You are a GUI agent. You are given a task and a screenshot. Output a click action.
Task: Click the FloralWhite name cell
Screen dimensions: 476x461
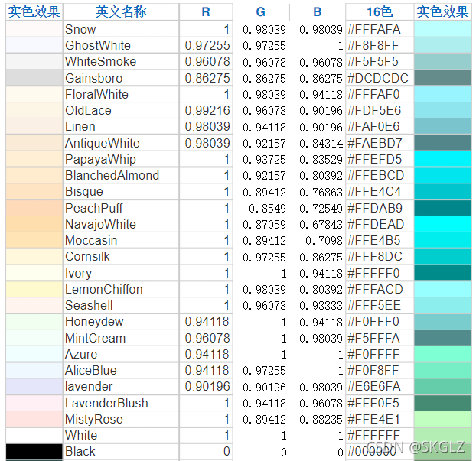pos(121,94)
